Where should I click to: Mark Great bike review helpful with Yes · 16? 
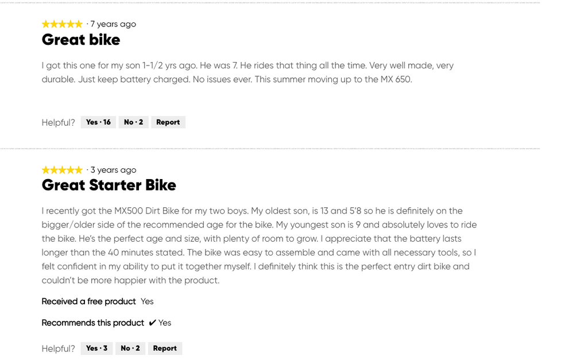[98, 122]
